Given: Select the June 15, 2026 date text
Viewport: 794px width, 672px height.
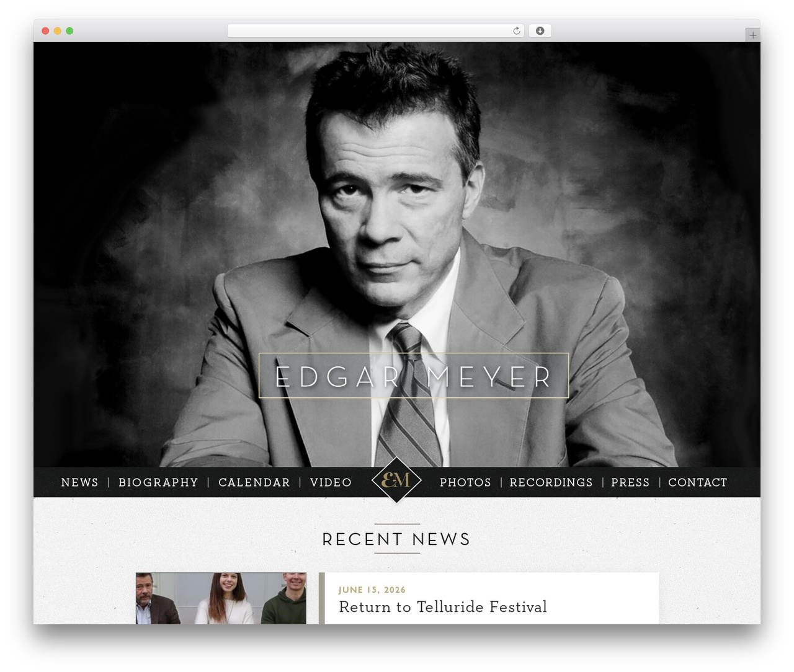Looking at the screenshot, I should pyautogui.click(x=372, y=590).
